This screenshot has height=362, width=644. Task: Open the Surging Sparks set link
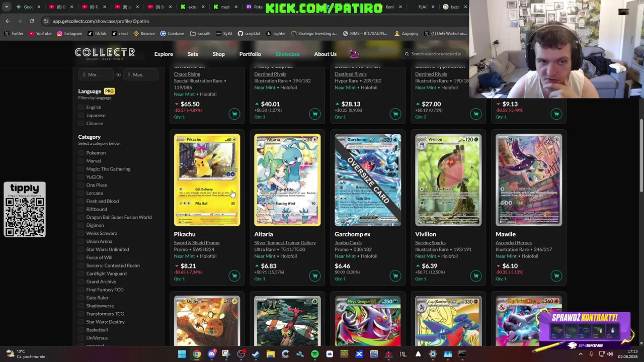430,243
